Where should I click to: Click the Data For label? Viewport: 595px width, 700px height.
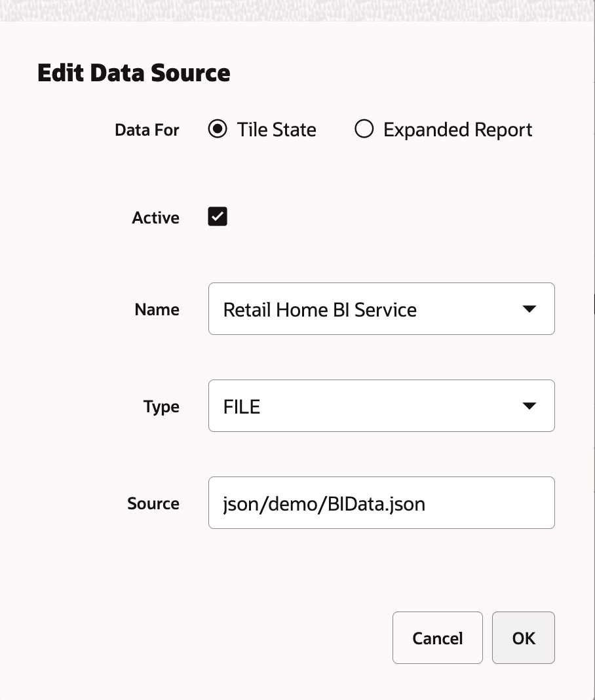[147, 130]
